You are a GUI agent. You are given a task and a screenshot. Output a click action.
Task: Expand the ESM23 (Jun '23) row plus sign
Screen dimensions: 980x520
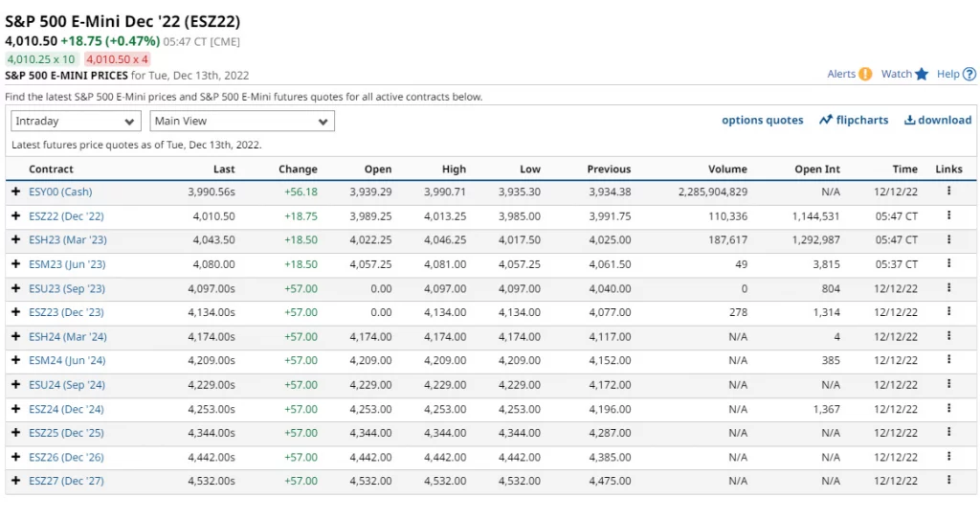coord(15,264)
